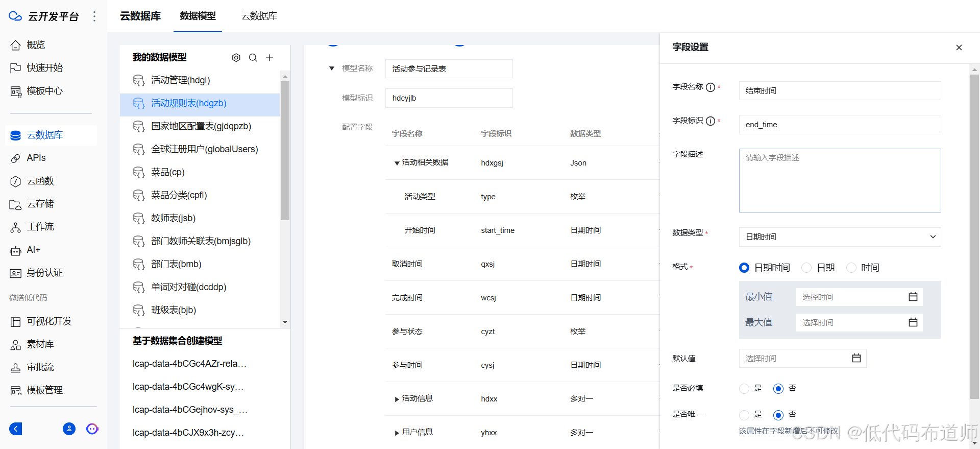Click model list scrollbar up arrow

click(285, 76)
